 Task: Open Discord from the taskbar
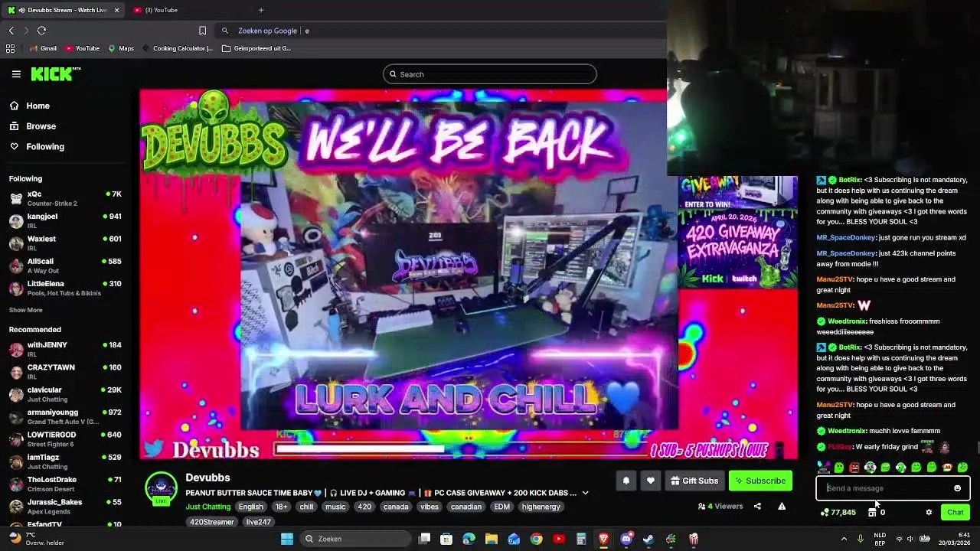(626, 539)
